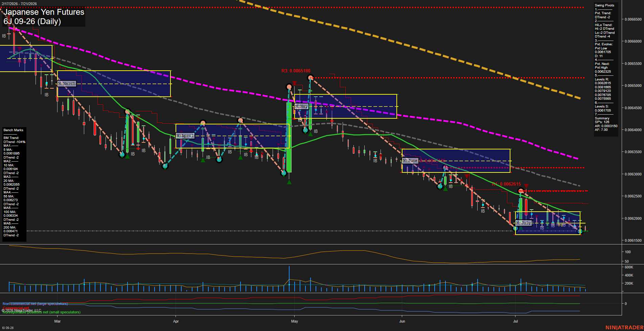Click the 50 level on indicator axis
The image size is (644, 331).
click(x=627, y=261)
